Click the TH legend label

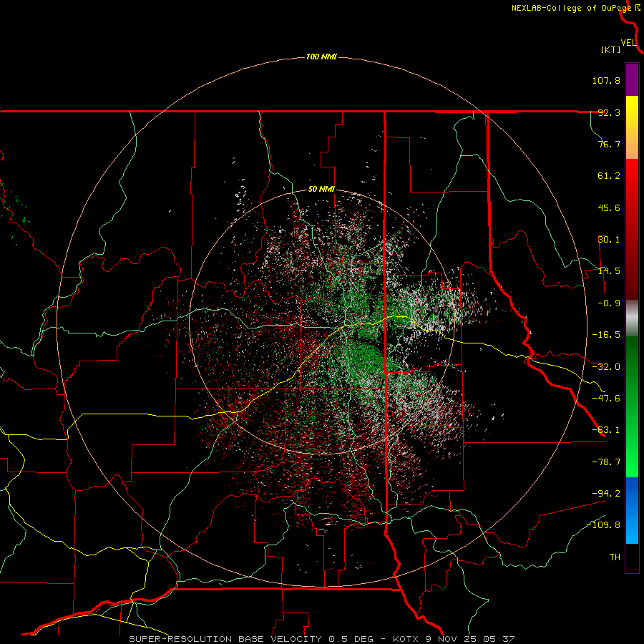pyautogui.click(x=615, y=557)
